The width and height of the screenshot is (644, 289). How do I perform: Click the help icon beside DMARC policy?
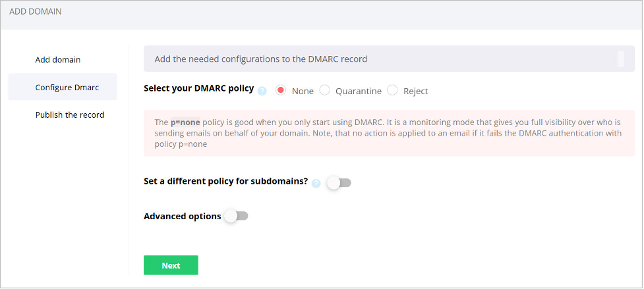pyautogui.click(x=262, y=91)
